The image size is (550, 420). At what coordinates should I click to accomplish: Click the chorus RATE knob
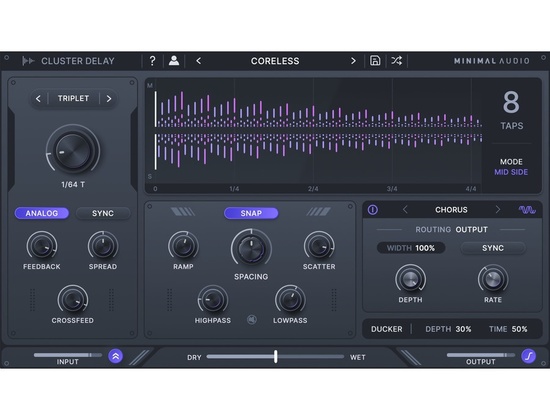coord(493,280)
